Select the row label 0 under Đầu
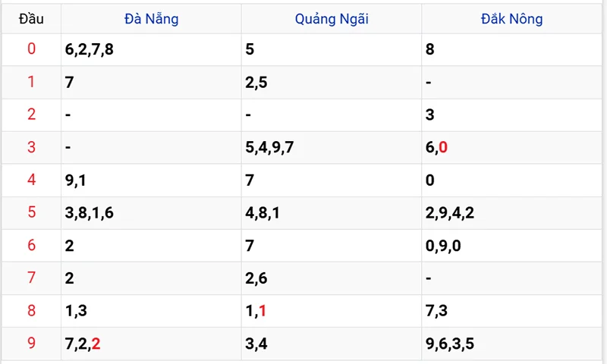The height and width of the screenshot is (364, 607). (31, 50)
